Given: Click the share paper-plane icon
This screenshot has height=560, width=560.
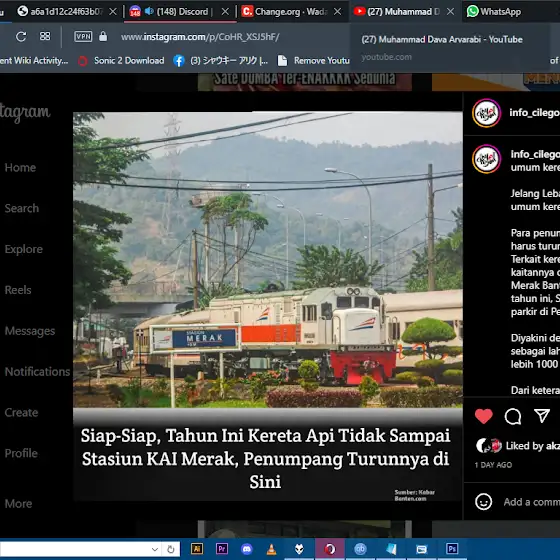Looking at the screenshot, I should tap(542, 416).
